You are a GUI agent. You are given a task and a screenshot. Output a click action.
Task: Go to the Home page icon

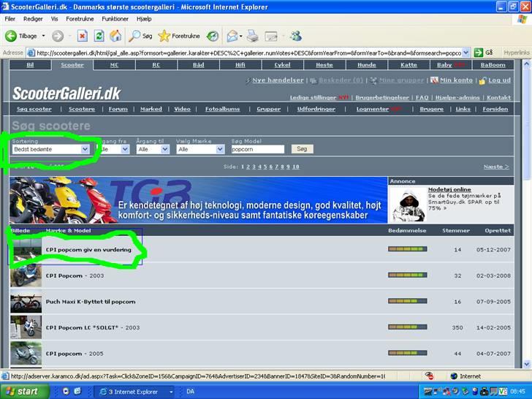tap(115, 36)
